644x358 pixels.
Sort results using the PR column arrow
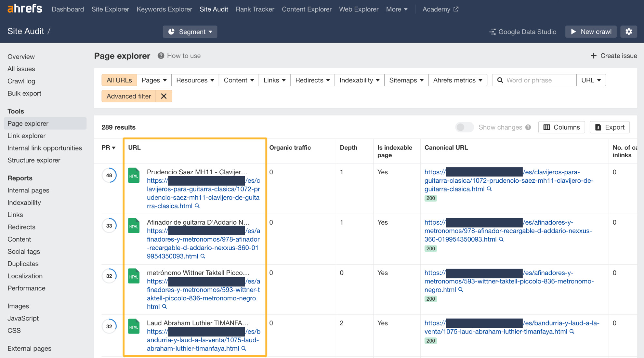pyautogui.click(x=113, y=148)
